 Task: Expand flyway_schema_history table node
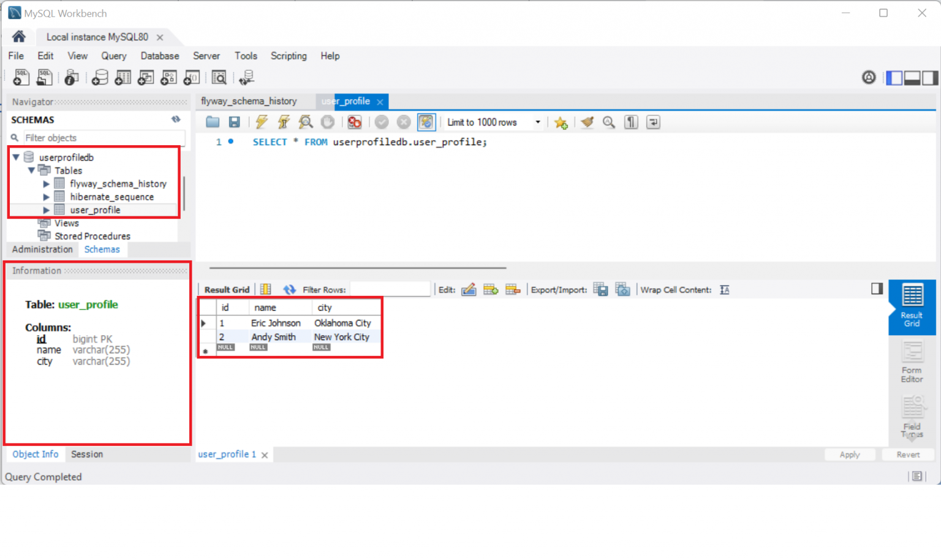[46, 184]
